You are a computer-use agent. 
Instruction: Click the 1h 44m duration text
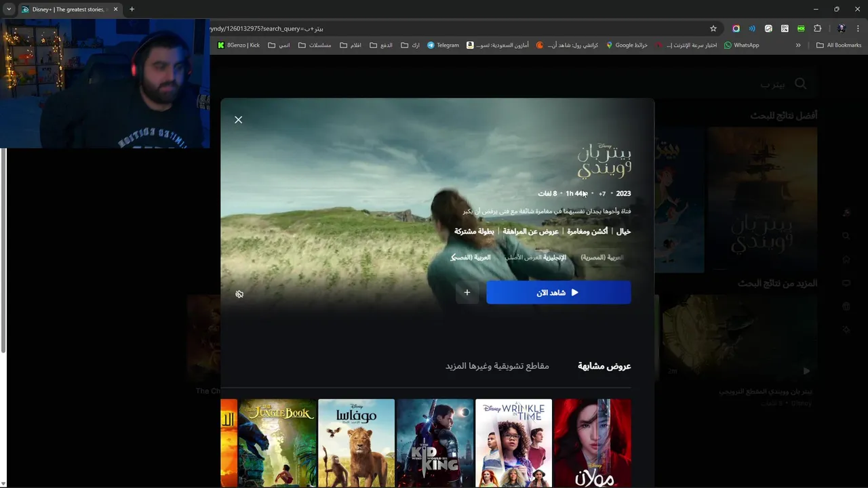[576, 194]
